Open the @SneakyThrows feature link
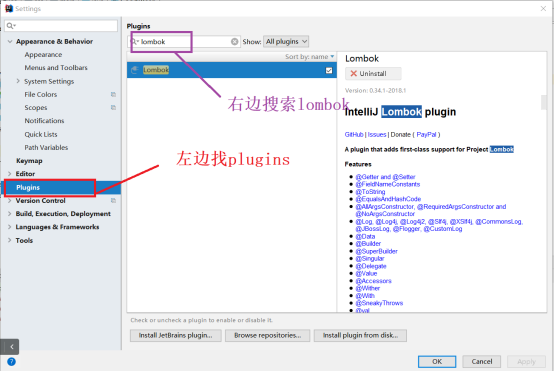The height and width of the screenshot is (372, 554). tap(379, 303)
